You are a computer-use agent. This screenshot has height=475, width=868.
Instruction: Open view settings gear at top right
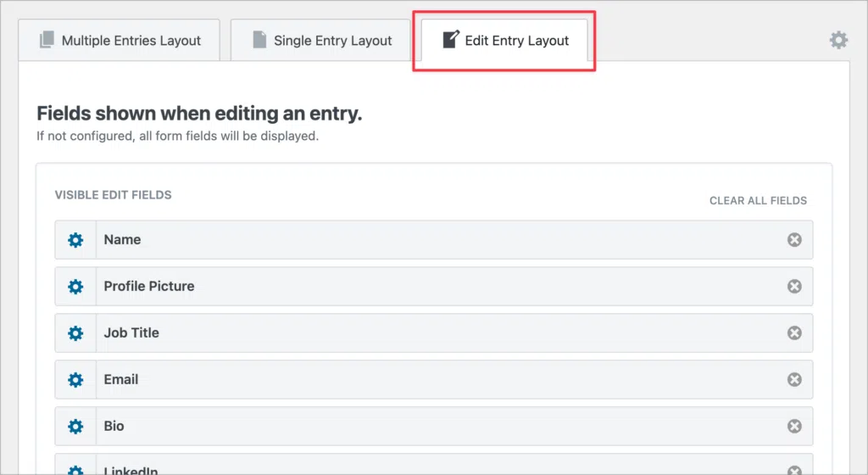[838, 40]
